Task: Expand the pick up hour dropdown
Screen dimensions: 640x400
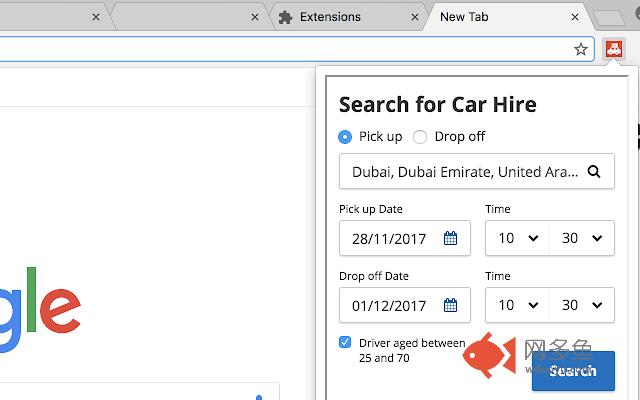Action: 518,238
